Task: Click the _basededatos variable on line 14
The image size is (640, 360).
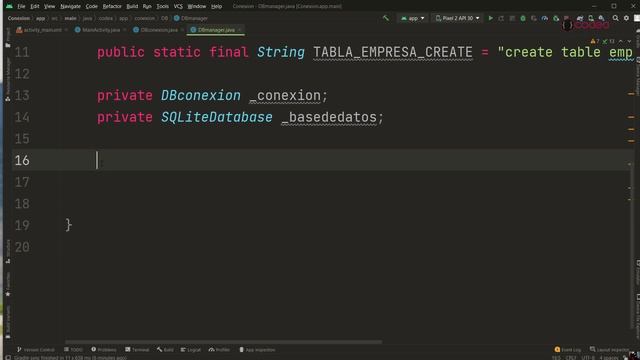Action: (329, 118)
